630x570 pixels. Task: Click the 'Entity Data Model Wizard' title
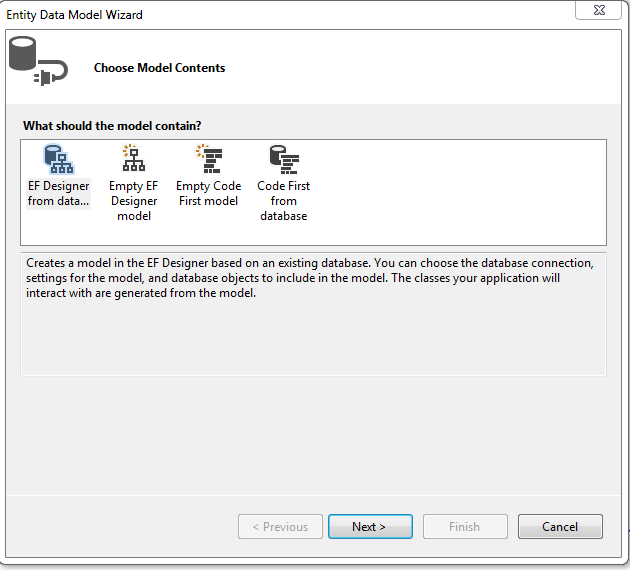(x=74, y=15)
